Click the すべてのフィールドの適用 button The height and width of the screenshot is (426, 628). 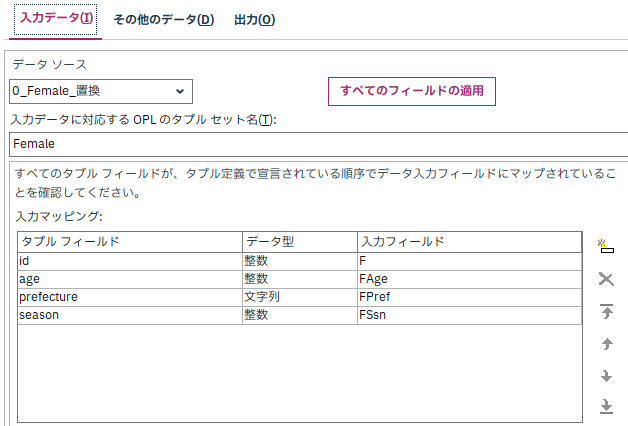(412, 91)
